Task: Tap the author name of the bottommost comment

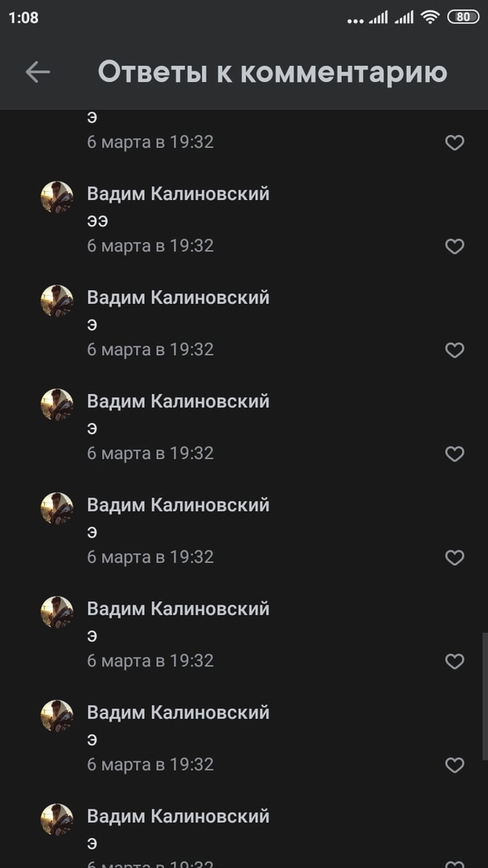Action: pos(178,816)
